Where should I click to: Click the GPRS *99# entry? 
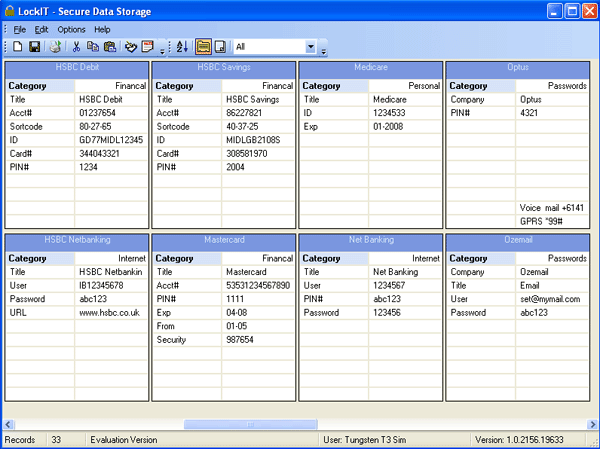click(541, 222)
